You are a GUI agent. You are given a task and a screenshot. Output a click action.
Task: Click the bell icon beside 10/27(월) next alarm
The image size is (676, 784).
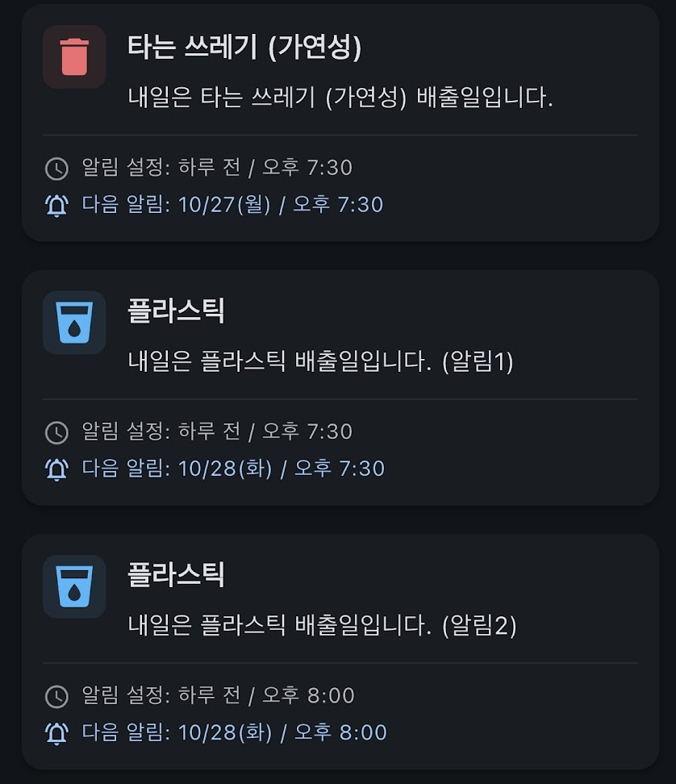[56, 206]
